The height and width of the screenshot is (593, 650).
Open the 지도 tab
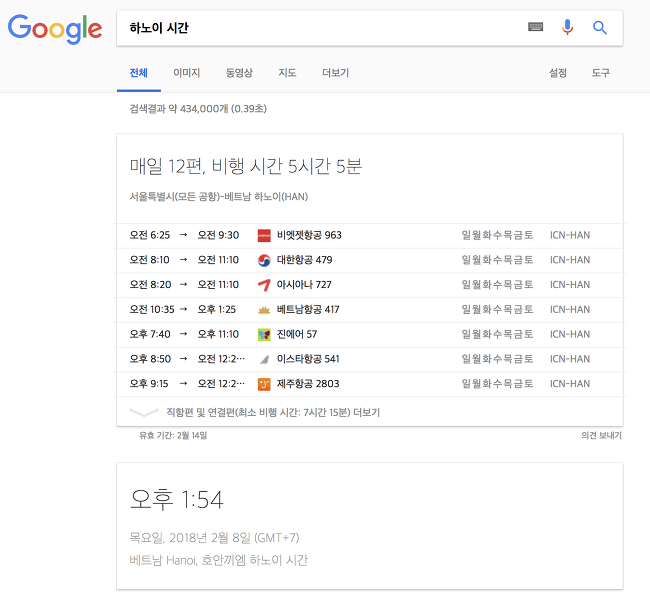pos(287,73)
